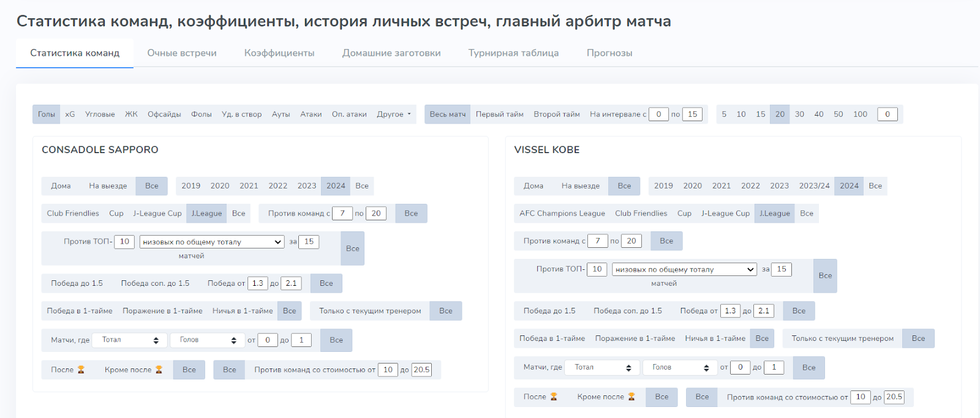The image size is (980, 418).
Task: Choose 'Первый тайм' period filter
Action: pyautogui.click(x=499, y=114)
